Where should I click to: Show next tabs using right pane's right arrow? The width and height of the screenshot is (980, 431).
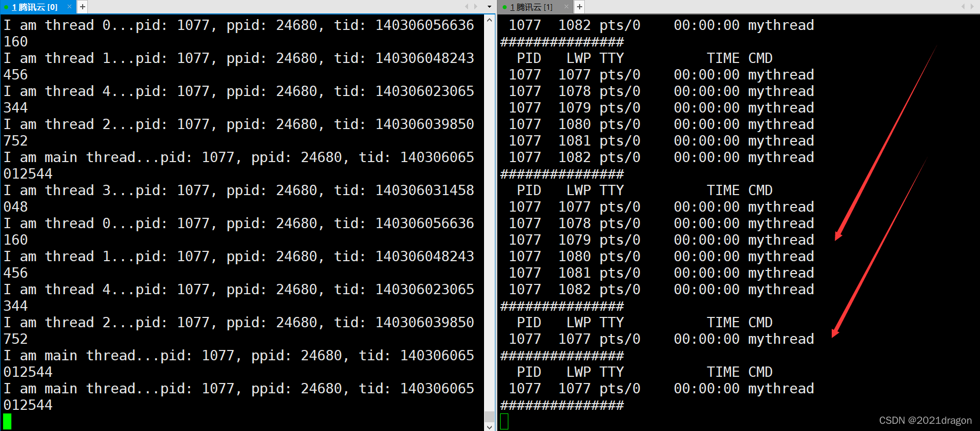click(973, 7)
